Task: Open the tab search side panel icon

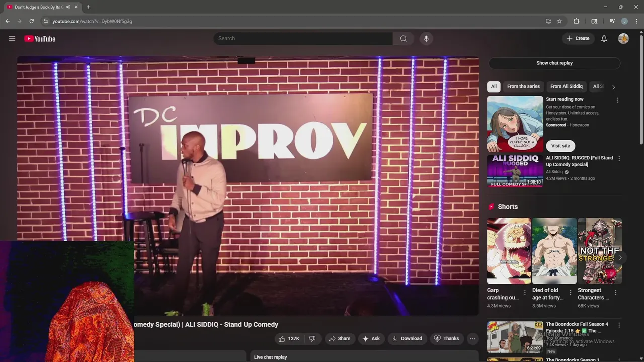Action: (x=594, y=21)
